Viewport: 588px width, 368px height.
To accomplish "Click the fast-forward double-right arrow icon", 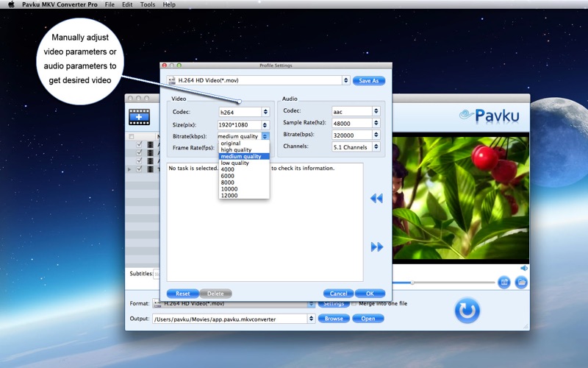I will [377, 247].
